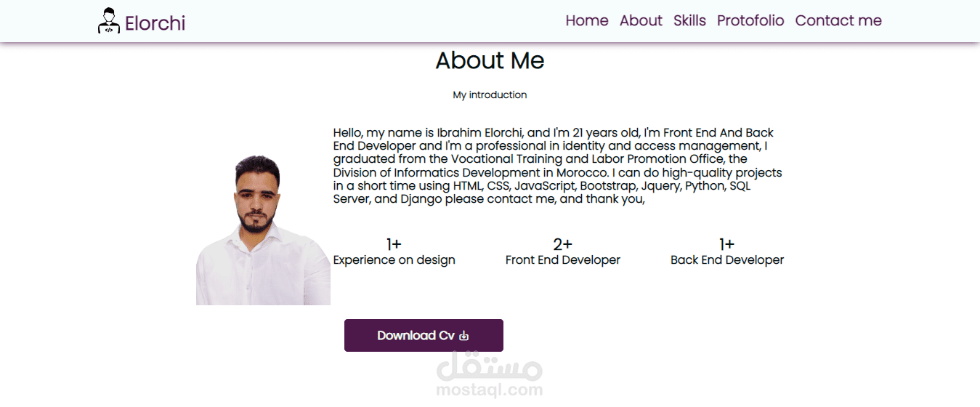Viewport: 980px width, 407px height.
Task: Open the About nav link
Action: [x=641, y=20]
